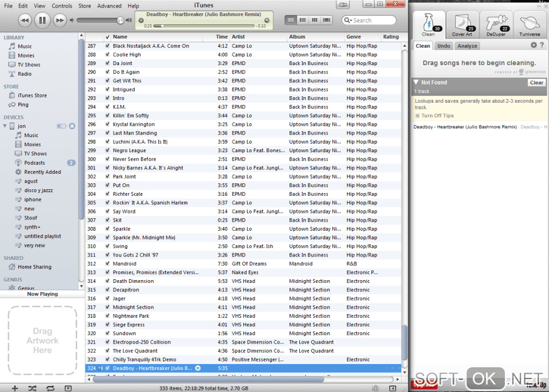Open the untitled playlist
Viewport: 549px width, 392px height.
pos(43,236)
